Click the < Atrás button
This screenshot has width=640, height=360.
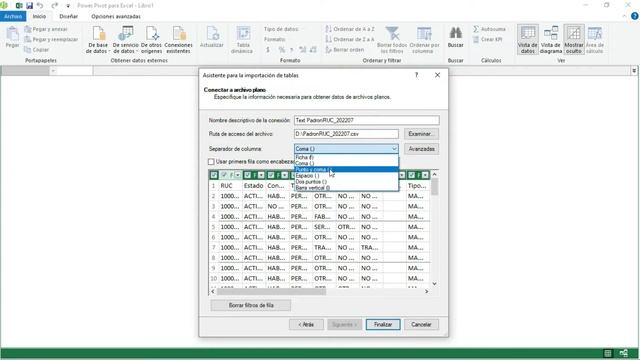[306, 324]
